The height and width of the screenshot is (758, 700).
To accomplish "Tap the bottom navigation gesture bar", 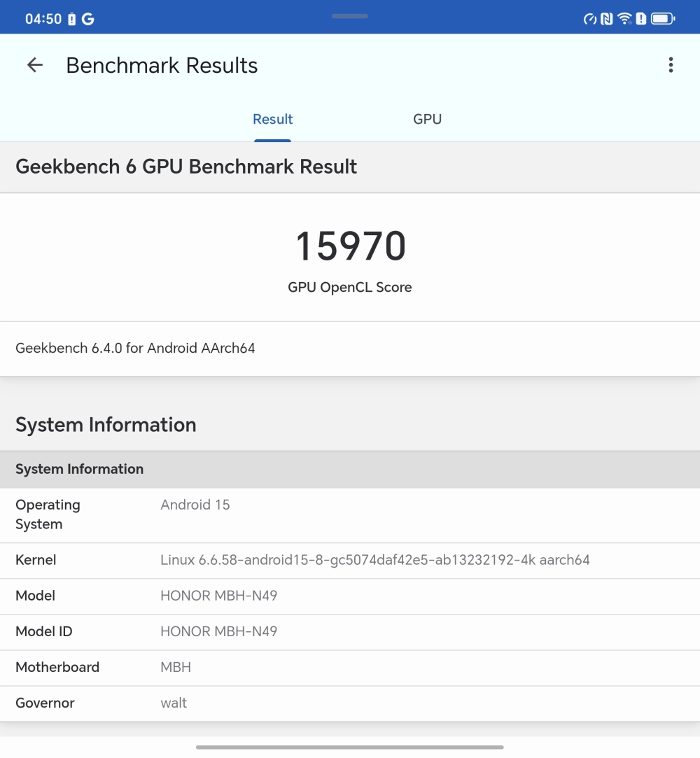I will [x=350, y=747].
